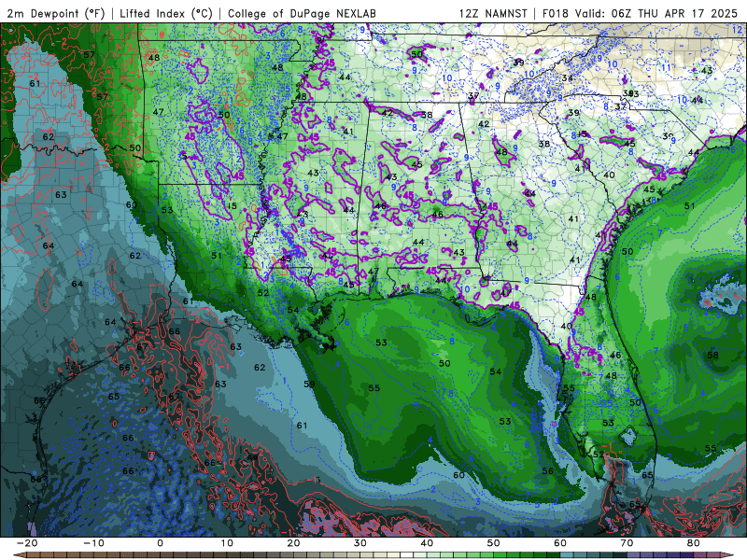Click the '0' color scale label

[160, 543]
